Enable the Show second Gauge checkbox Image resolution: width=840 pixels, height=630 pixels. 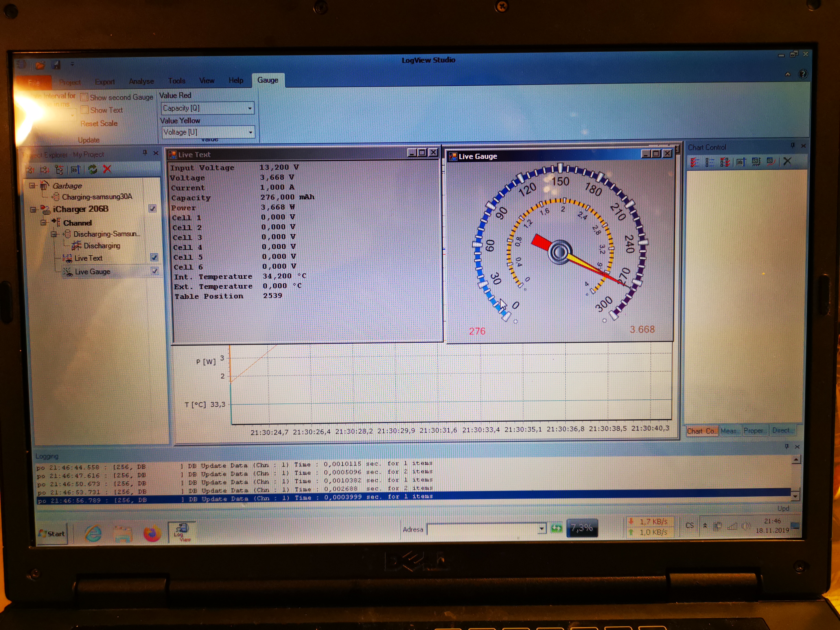[x=84, y=98]
